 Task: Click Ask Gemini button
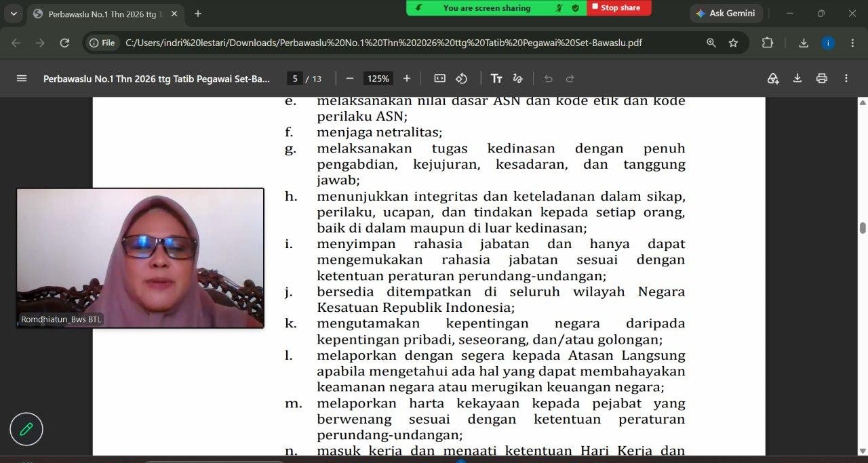tap(726, 14)
